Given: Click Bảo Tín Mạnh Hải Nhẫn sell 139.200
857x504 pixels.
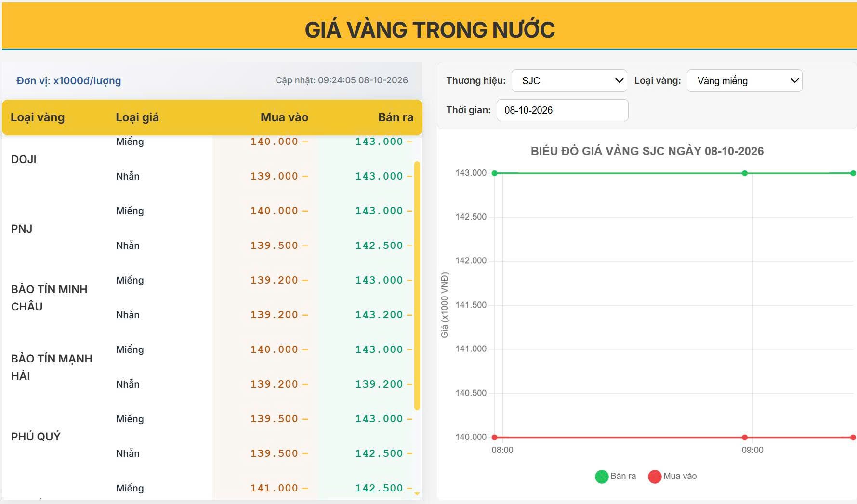Looking at the screenshot, I should click(x=379, y=384).
